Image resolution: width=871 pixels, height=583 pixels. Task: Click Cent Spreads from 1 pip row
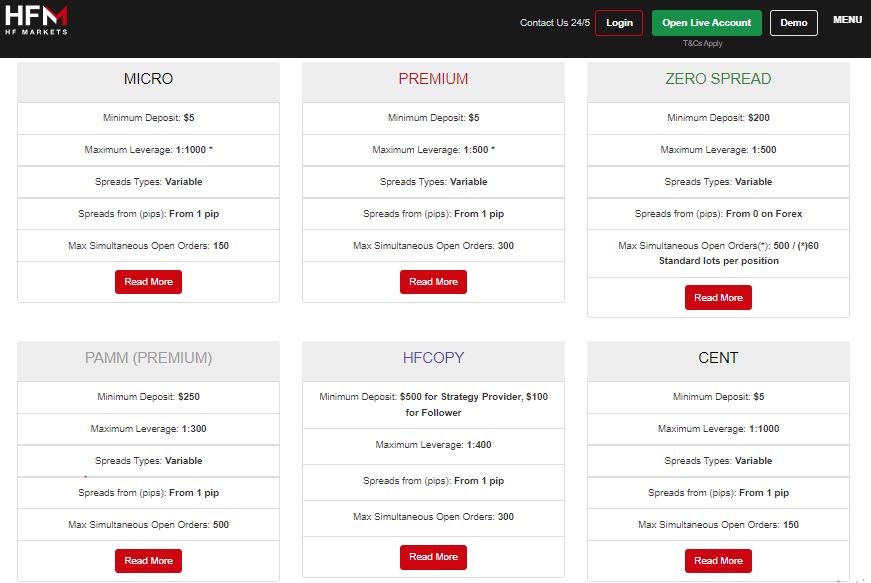718,492
